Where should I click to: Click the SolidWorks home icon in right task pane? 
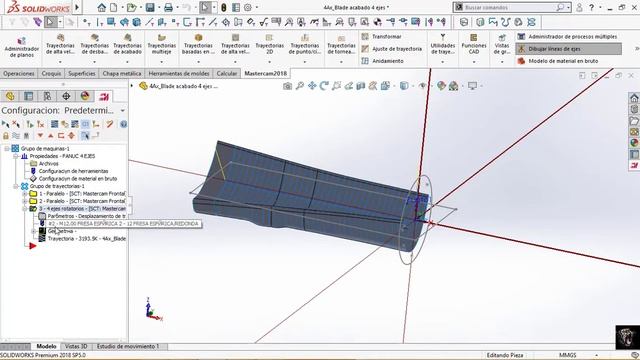[x=634, y=98]
